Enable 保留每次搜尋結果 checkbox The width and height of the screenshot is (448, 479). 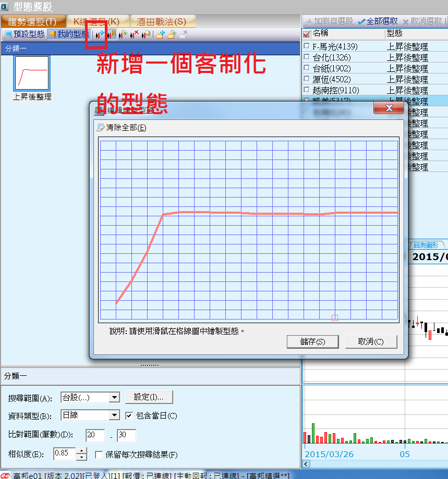pos(99,455)
